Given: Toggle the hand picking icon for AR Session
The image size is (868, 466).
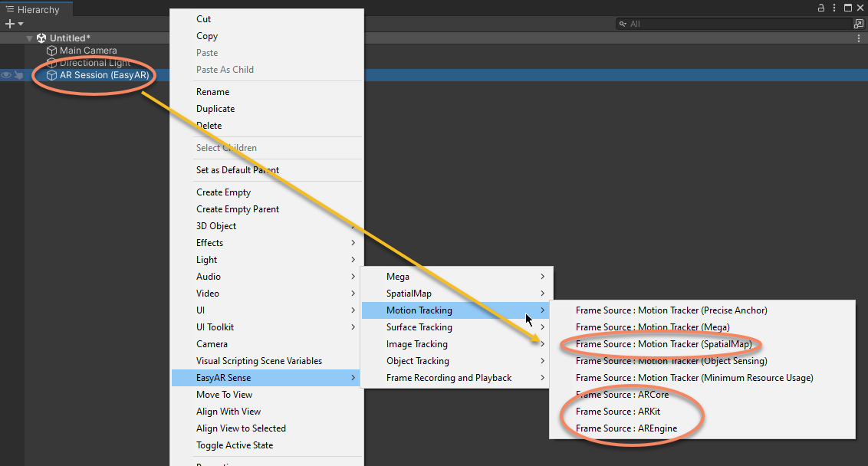Looking at the screenshot, I should [18, 75].
